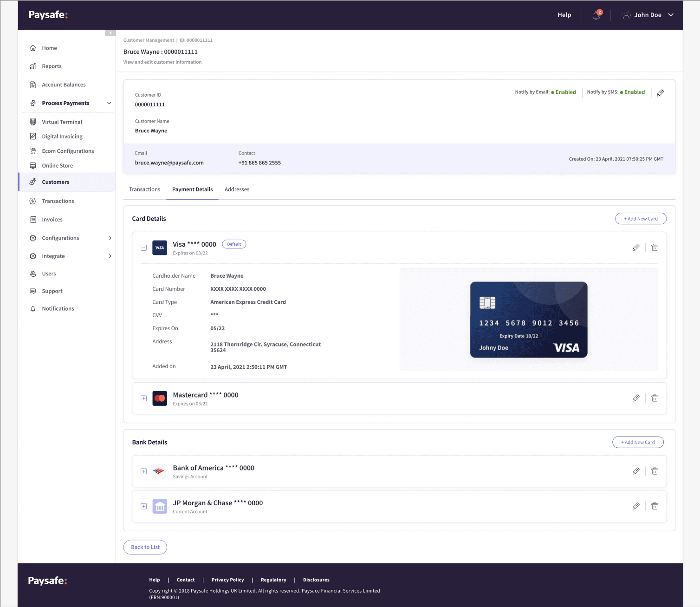Viewport: 700px width, 607px height.
Task: Click the Help footer link
Action: (x=155, y=580)
